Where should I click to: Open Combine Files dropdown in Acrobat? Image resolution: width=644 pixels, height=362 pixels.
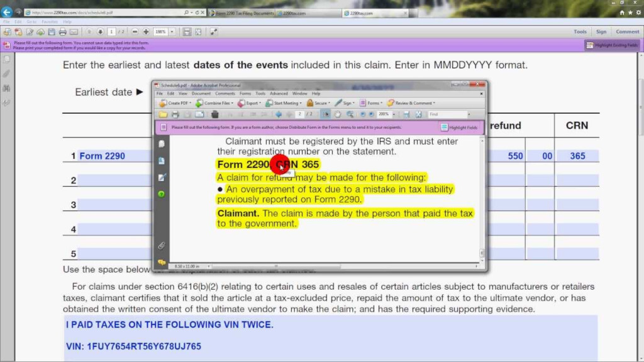(214, 103)
